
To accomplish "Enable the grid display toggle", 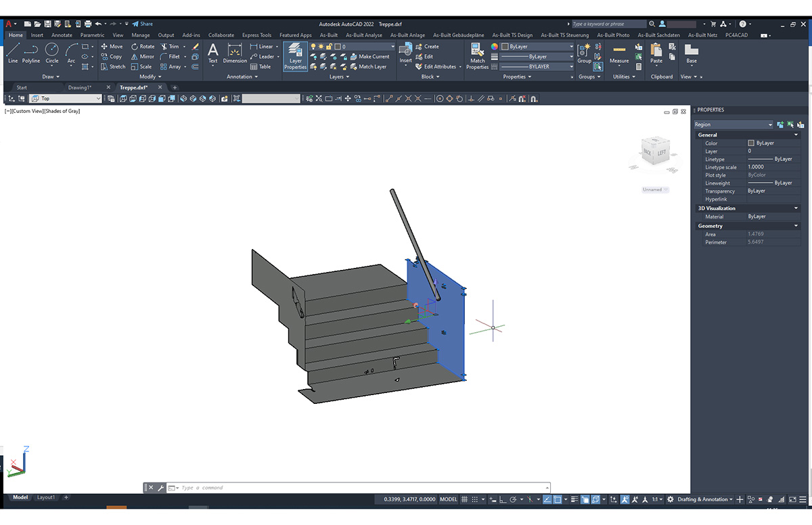I will tap(465, 499).
